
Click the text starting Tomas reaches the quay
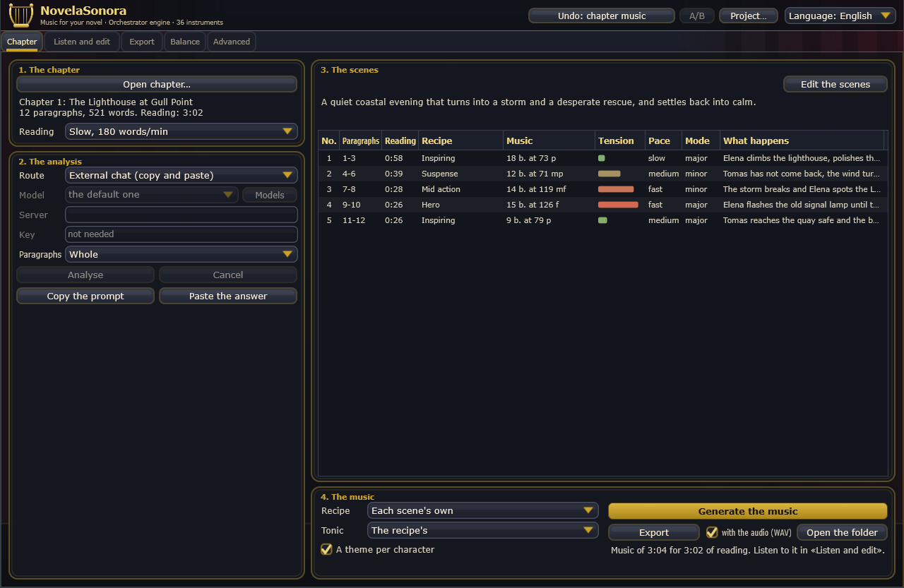[802, 220]
